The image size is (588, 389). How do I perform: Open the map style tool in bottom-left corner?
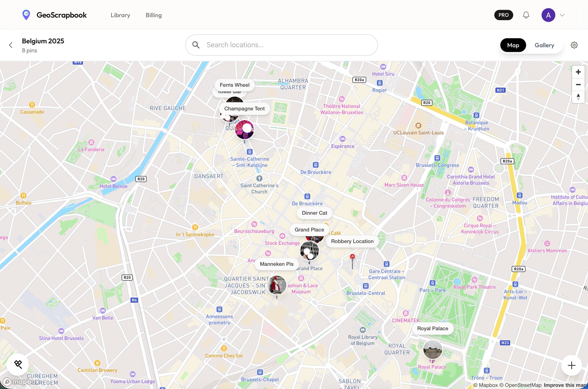(18, 364)
